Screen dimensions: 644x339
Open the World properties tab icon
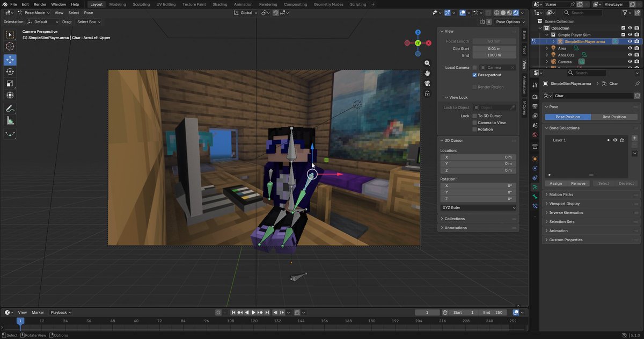[535, 135]
